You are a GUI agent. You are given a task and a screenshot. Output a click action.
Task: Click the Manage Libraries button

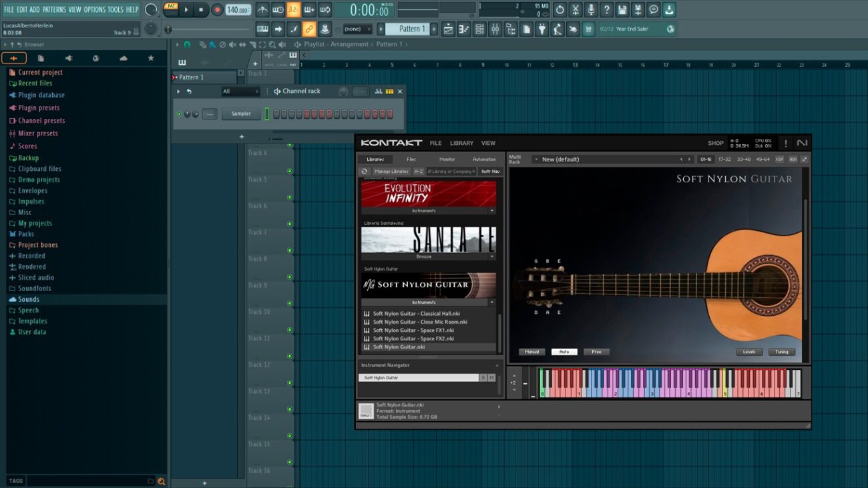tap(391, 172)
